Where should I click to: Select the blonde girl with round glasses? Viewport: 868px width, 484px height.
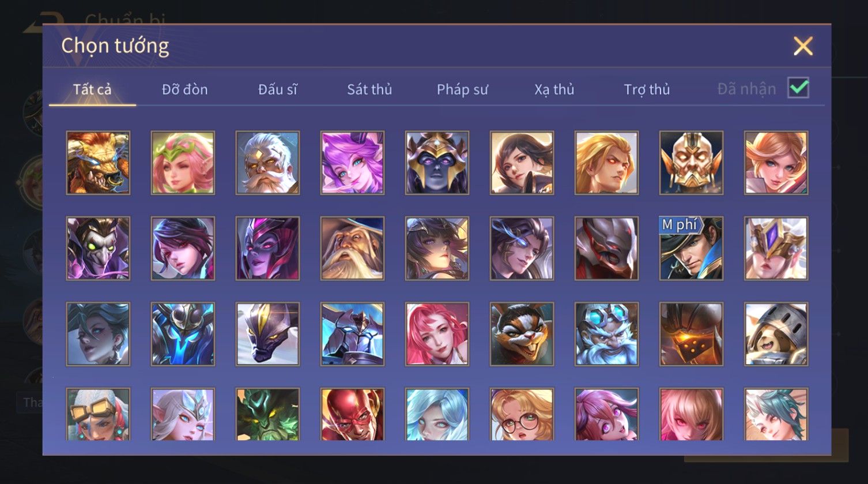coord(522,414)
